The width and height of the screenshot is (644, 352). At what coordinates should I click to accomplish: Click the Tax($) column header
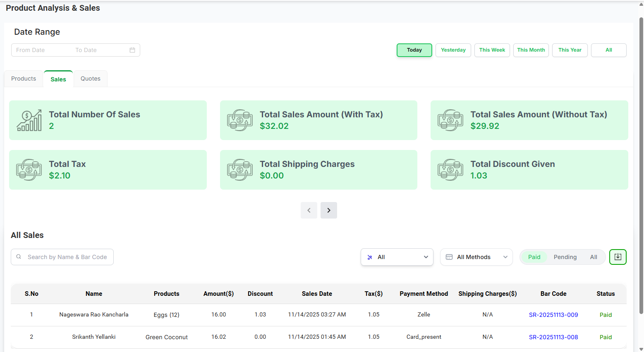tap(373, 294)
